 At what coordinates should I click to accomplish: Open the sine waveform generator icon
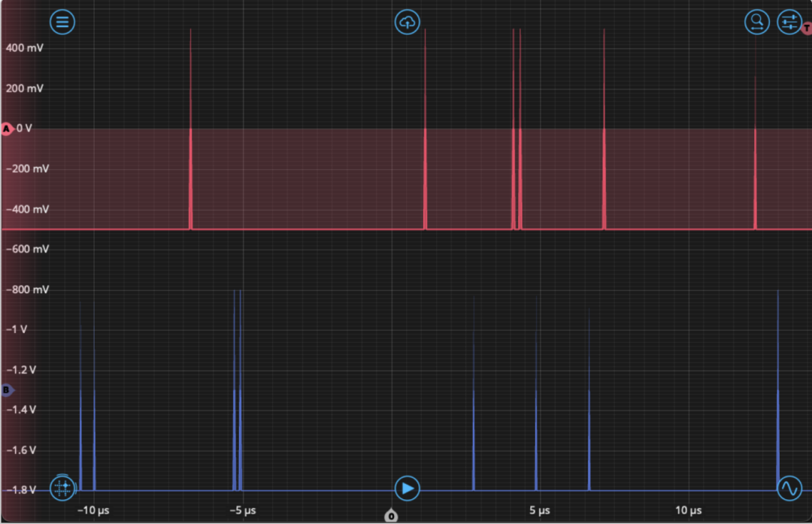[789, 489]
